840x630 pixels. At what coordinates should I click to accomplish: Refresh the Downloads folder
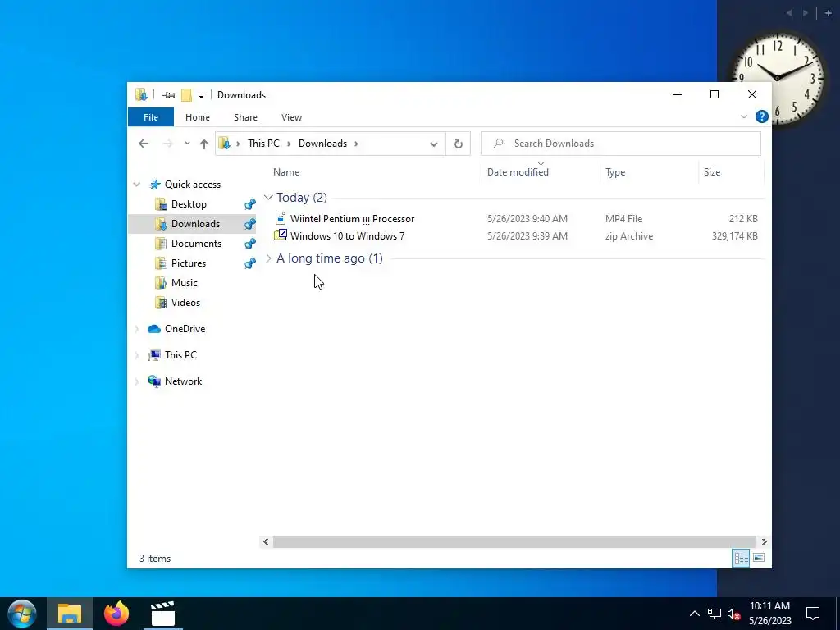tap(458, 144)
